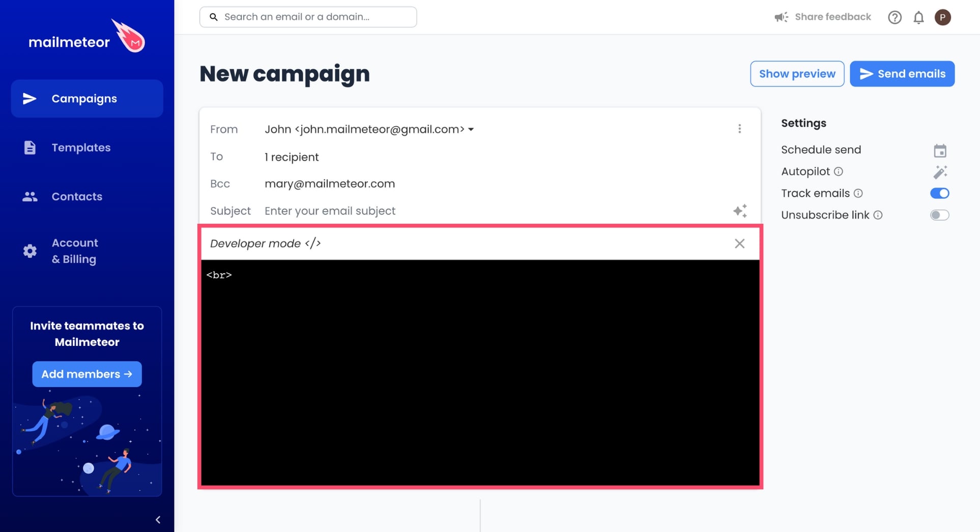Click the Unsubscribe link info icon

tap(878, 215)
